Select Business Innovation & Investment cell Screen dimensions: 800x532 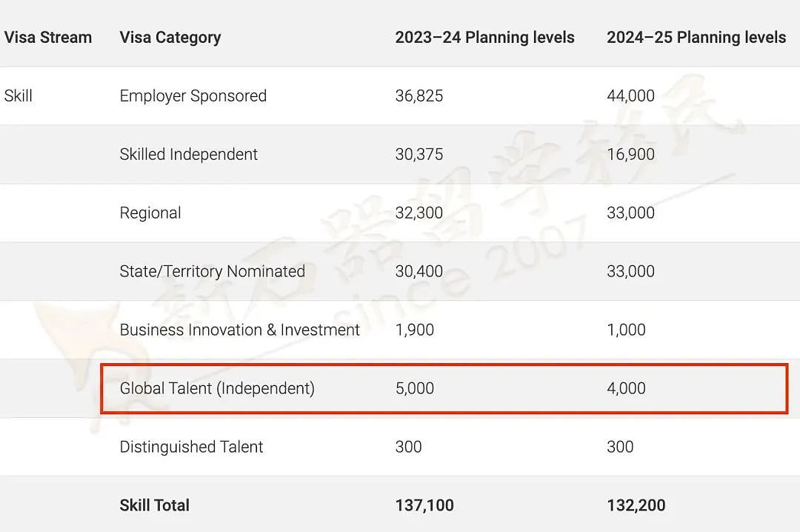(239, 330)
